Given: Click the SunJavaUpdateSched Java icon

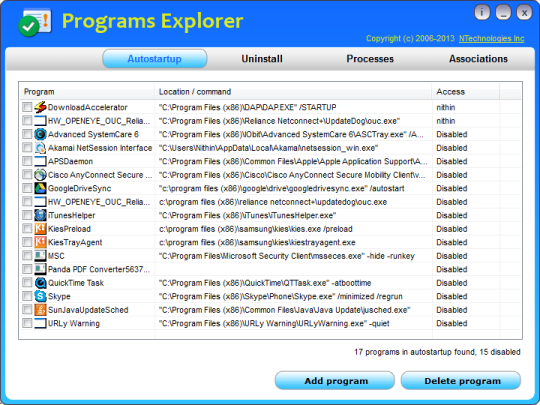Looking at the screenshot, I should [x=40, y=310].
